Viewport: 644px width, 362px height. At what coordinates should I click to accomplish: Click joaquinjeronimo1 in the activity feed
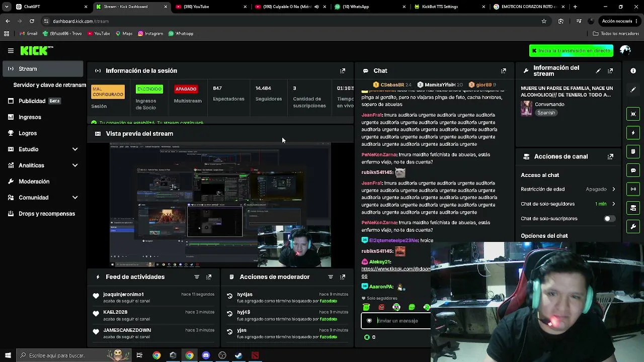pyautogui.click(x=123, y=294)
